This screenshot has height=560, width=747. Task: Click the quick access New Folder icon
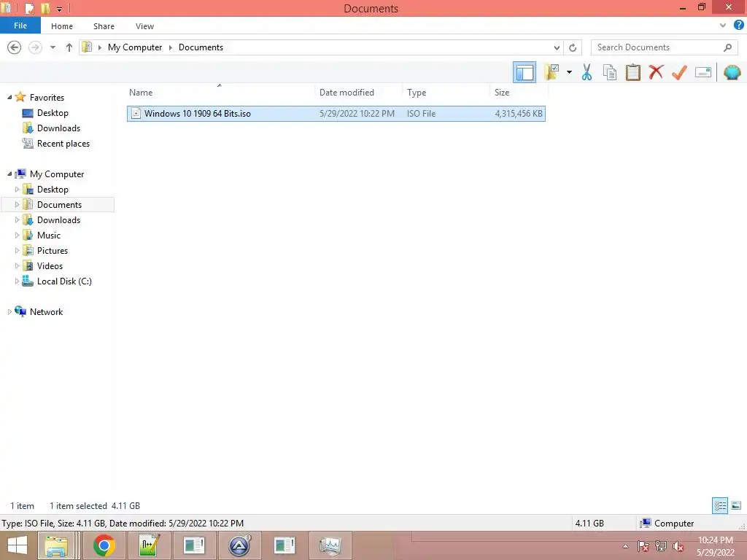point(45,9)
